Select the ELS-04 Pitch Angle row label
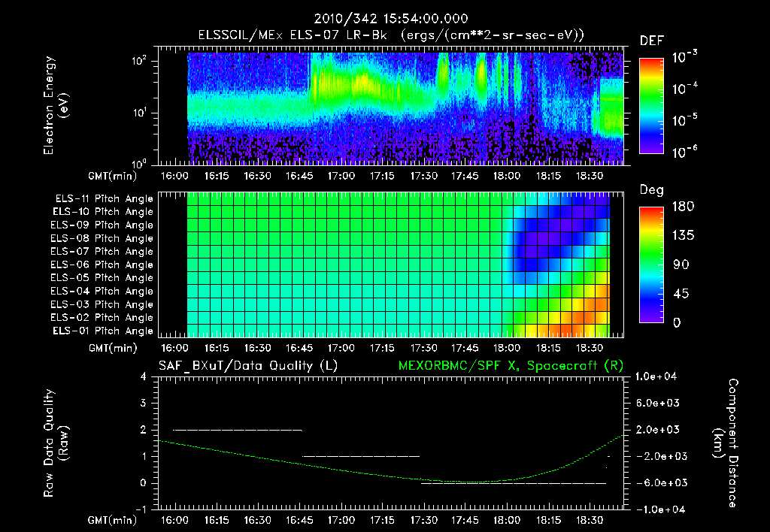This screenshot has width=770, height=532. tap(102, 291)
